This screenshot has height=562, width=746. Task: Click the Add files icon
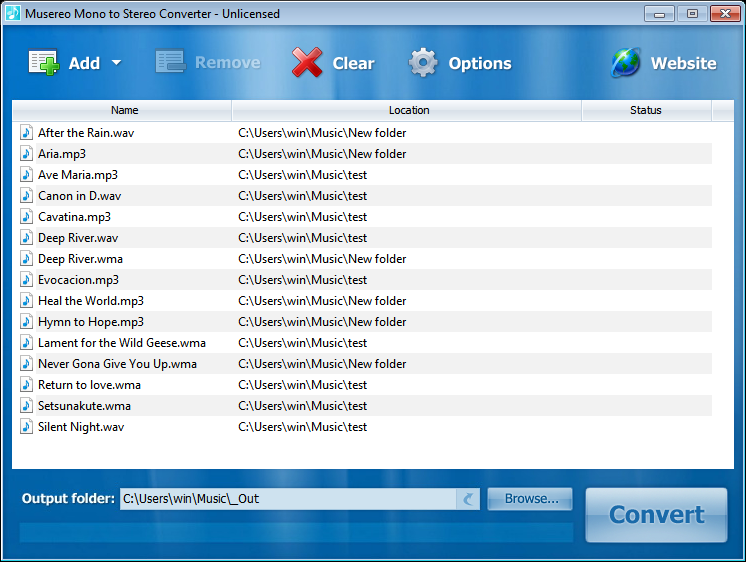44,63
